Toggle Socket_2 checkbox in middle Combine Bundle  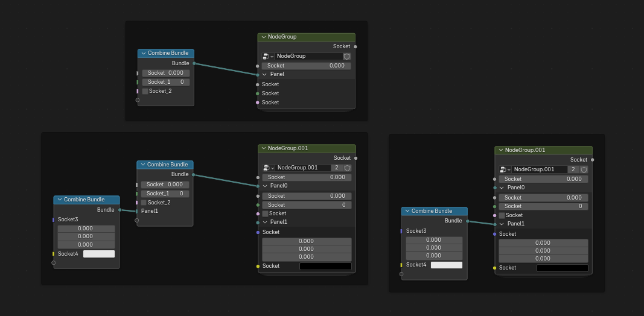(144, 203)
